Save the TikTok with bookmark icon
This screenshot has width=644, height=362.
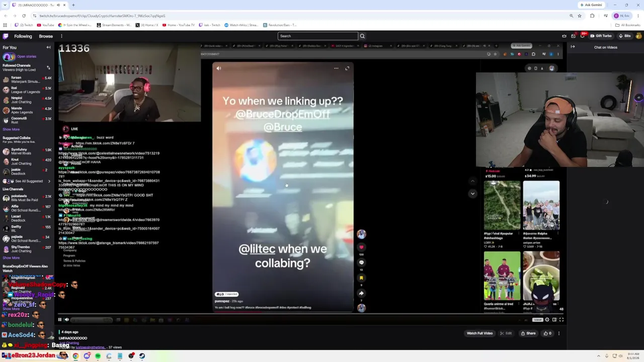[x=361, y=278]
